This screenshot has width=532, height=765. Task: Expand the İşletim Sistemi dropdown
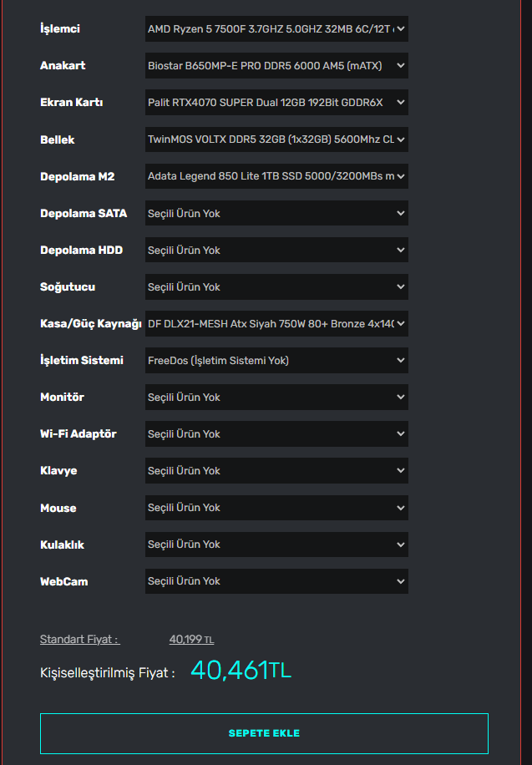pyautogui.click(x=276, y=360)
